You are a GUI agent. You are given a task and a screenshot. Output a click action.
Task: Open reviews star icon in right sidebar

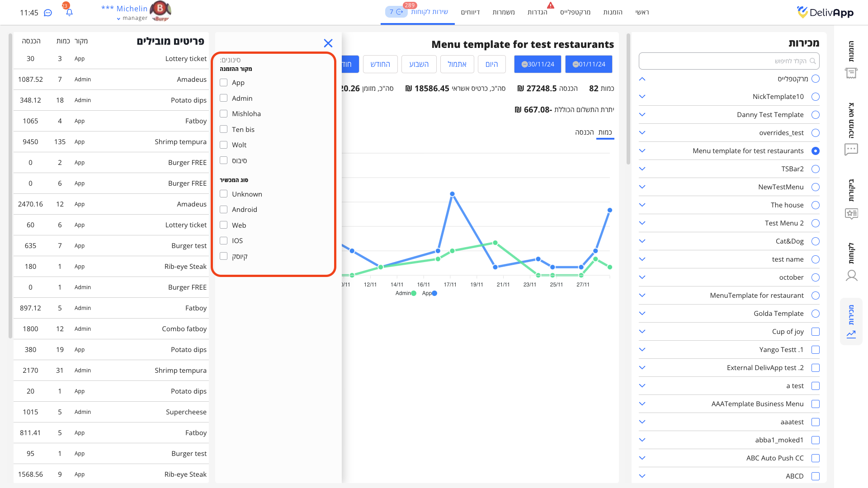tap(851, 213)
